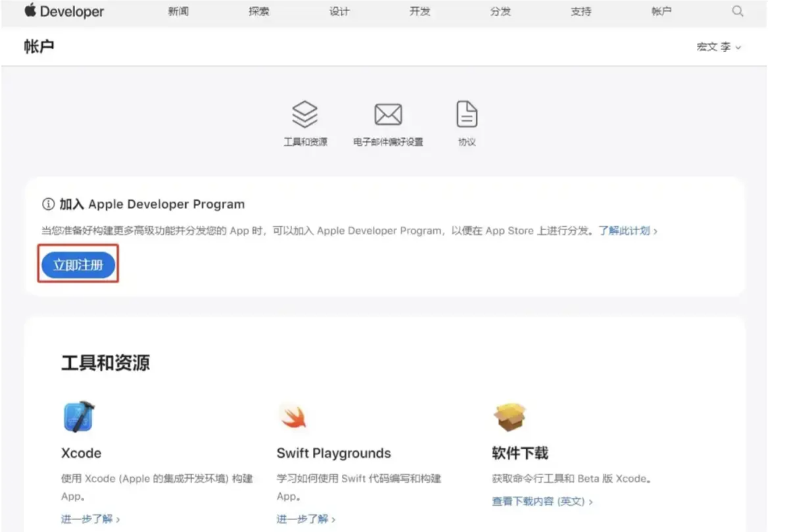Open the 分发 menu item
The height and width of the screenshot is (532, 787).
point(500,11)
